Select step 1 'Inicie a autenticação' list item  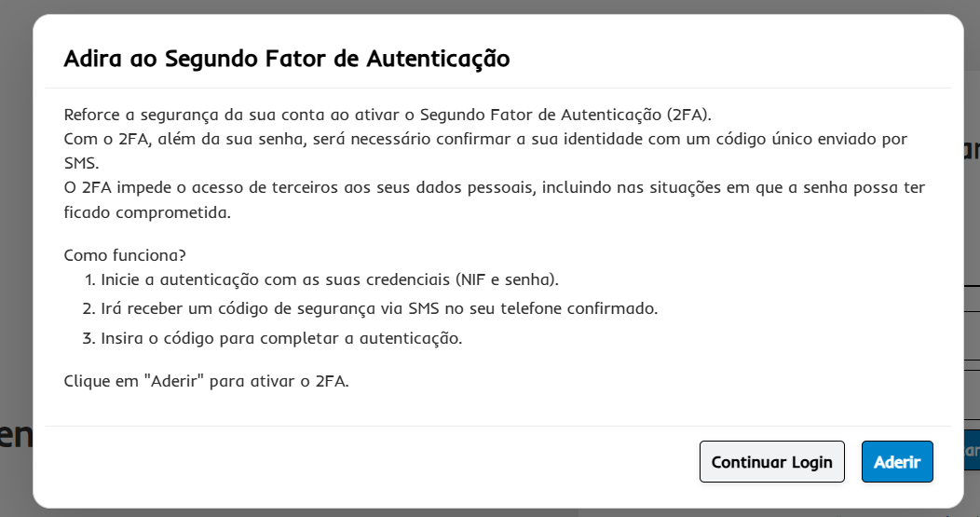click(x=279, y=279)
